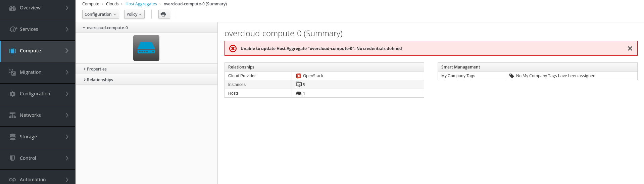This screenshot has height=184, width=644.
Task: Click the Instances monitor icon
Action: point(299,85)
